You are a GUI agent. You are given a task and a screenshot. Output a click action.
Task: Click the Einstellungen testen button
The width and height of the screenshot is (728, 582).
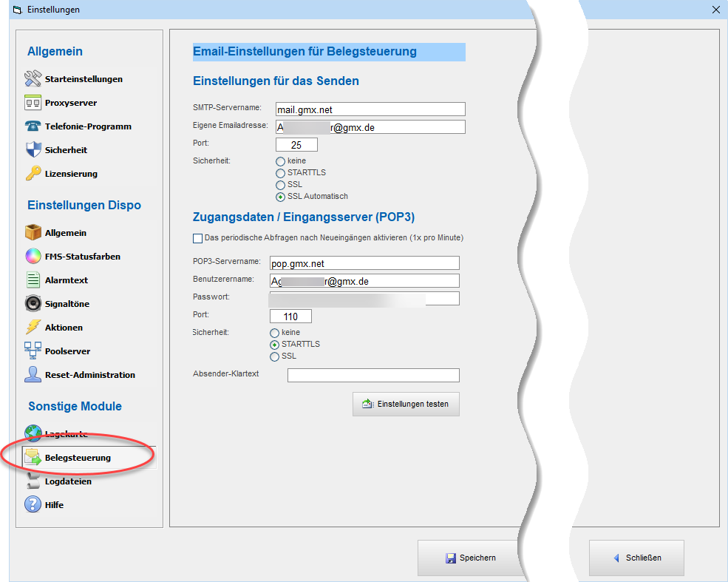(x=406, y=404)
